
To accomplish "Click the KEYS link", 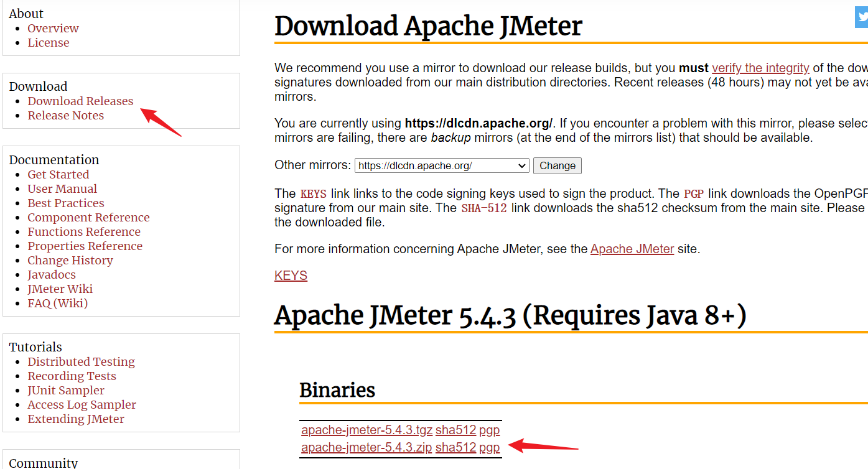I will click(x=291, y=276).
